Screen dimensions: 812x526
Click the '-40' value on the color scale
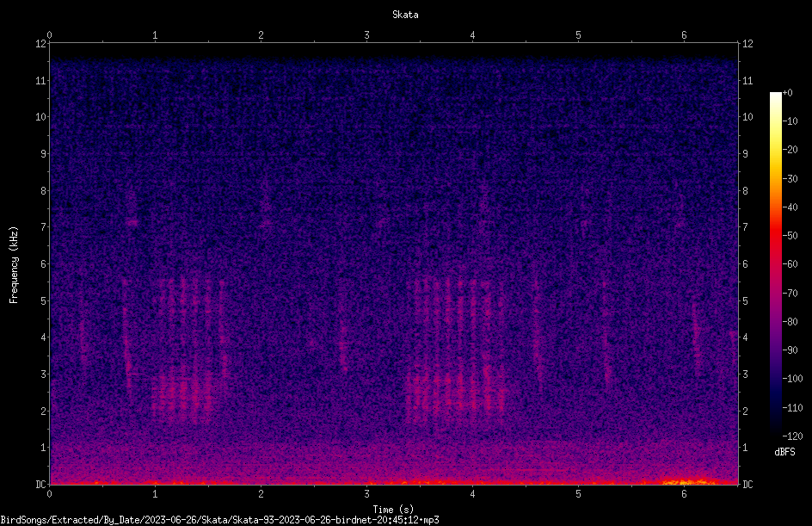tap(790, 207)
